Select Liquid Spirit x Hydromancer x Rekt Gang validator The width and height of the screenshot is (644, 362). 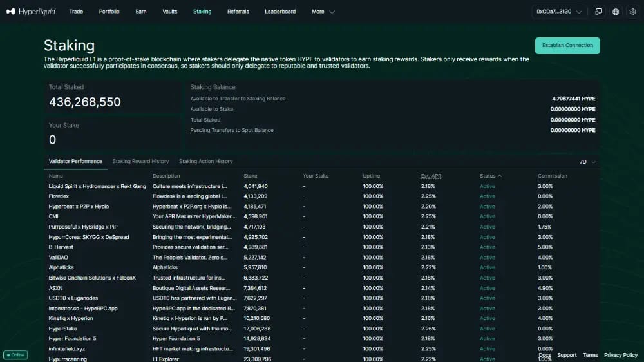(97, 186)
